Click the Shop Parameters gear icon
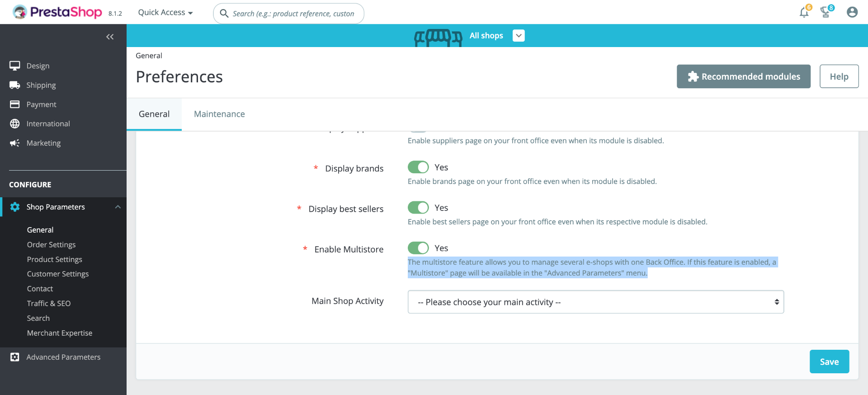 click(15, 207)
